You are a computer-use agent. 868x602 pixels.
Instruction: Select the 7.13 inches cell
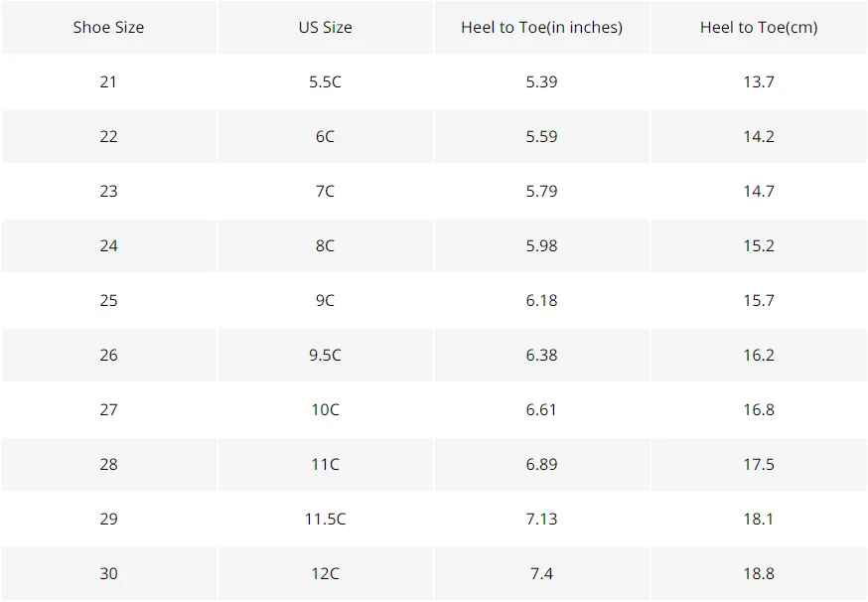pos(541,519)
